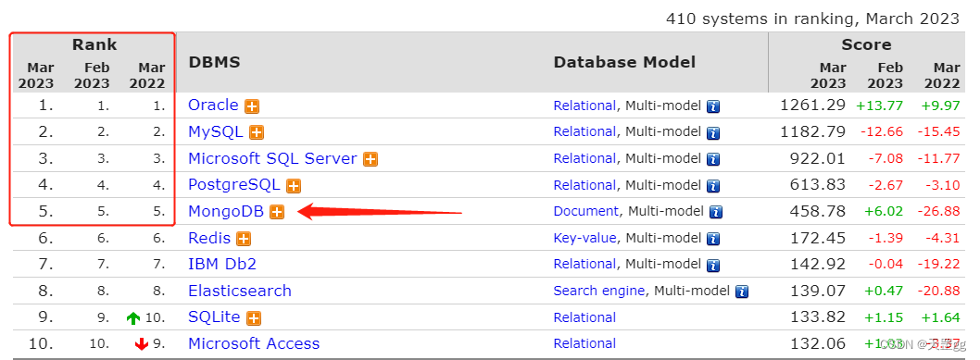980x360 pixels.
Task: Click the Relational link in IBM Db2 row
Action: pos(584,264)
